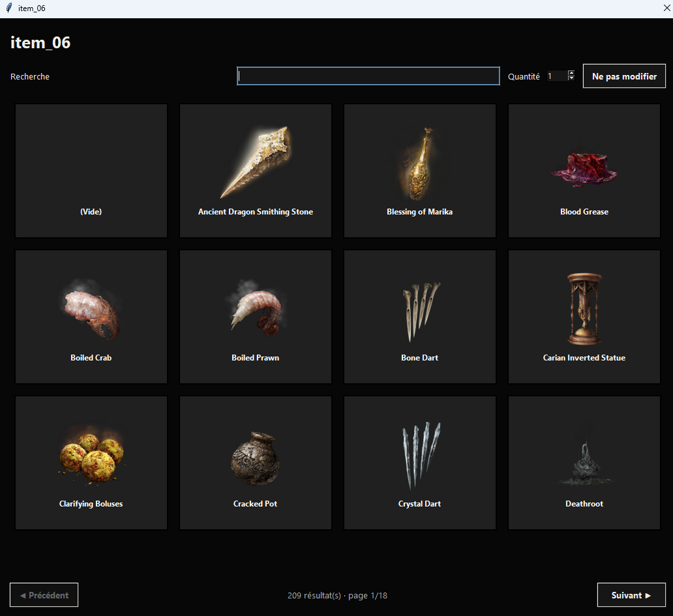673x616 pixels.
Task: Select the Ancient Dragon Smithing Stone icon
Action: (x=256, y=162)
